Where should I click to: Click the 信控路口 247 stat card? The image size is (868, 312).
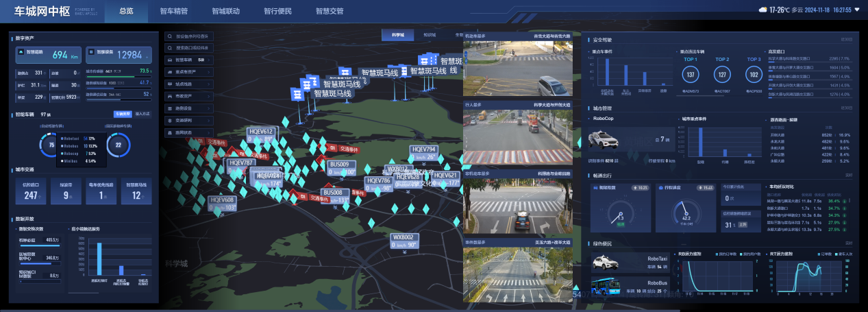[x=30, y=193]
